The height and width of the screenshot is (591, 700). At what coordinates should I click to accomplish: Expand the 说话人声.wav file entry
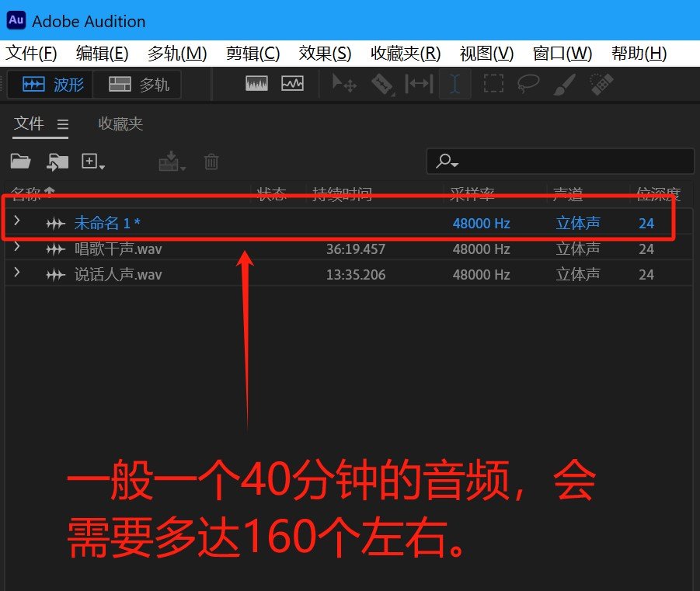(17, 274)
